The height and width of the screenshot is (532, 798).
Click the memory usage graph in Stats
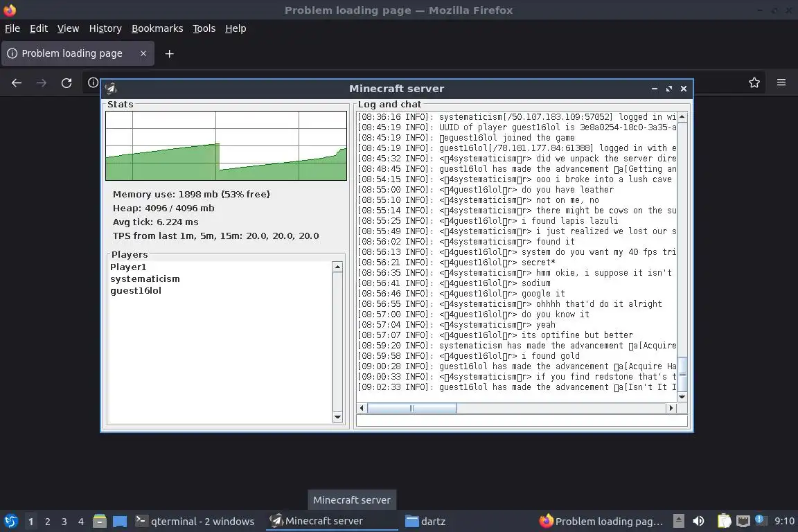point(226,145)
